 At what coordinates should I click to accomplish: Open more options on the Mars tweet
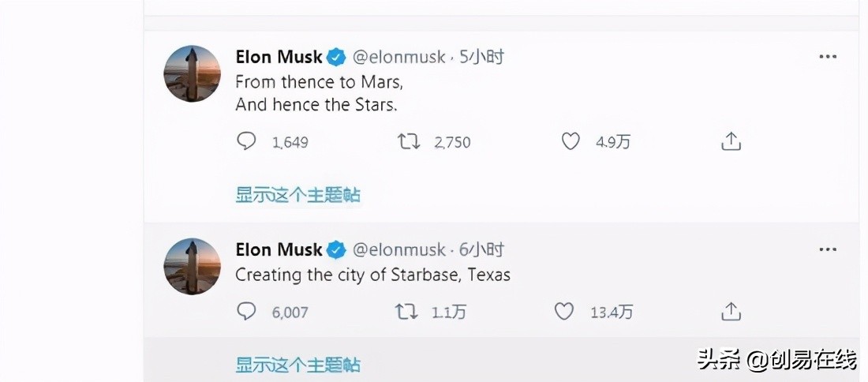pos(827,57)
